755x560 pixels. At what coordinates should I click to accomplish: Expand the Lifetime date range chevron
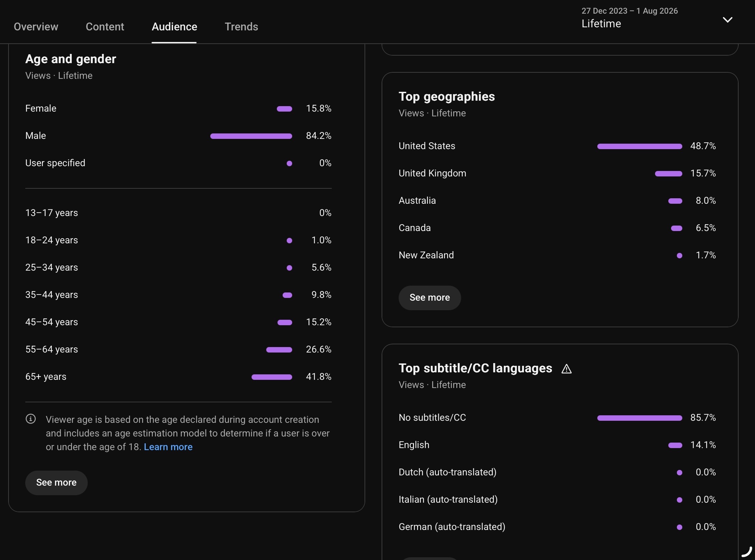click(x=727, y=20)
